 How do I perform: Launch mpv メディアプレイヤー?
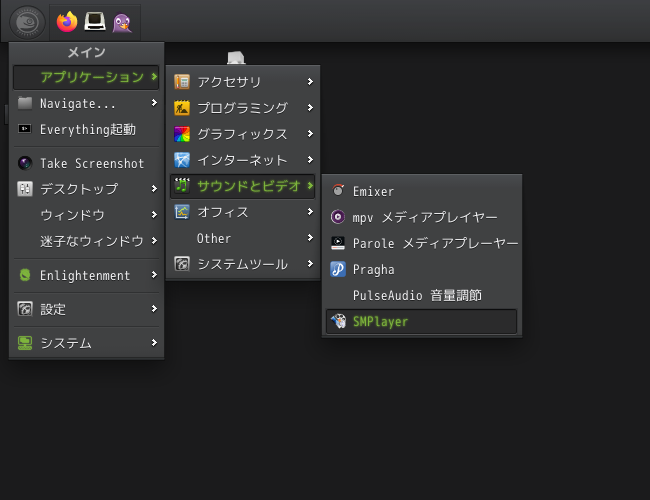tap(422, 217)
